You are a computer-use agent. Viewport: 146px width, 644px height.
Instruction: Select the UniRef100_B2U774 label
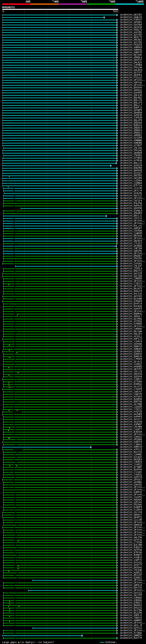pyautogui.click(x=131, y=638)
